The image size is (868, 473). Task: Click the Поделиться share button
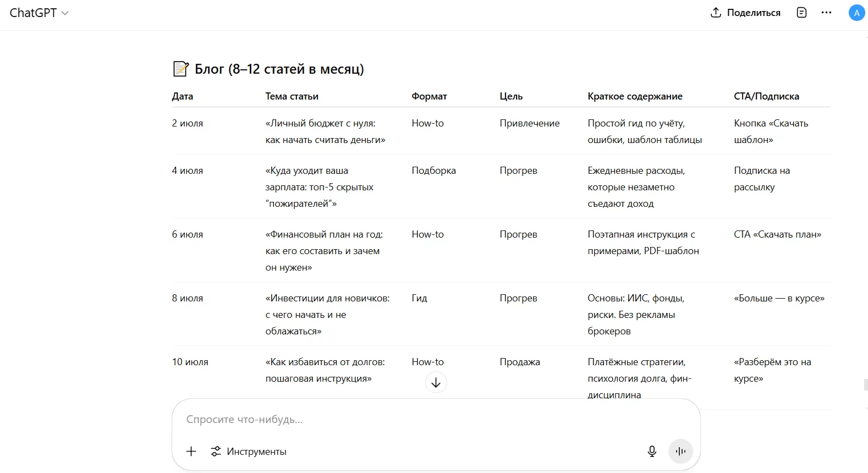coord(745,13)
